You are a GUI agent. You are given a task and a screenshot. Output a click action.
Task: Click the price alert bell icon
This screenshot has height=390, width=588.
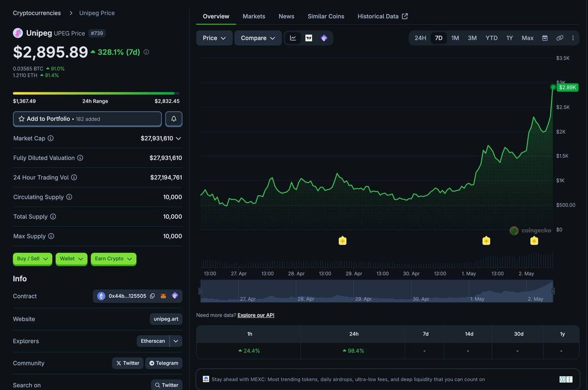point(174,119)
